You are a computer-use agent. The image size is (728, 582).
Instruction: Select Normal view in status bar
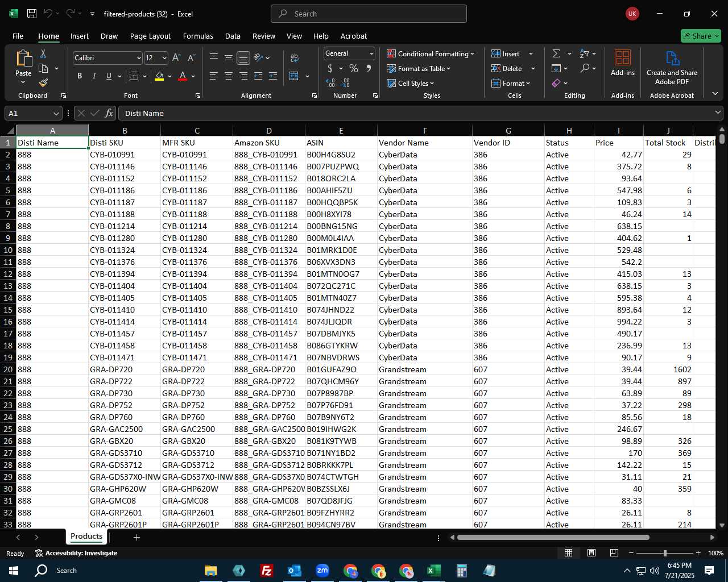click(x=568, y=553)
